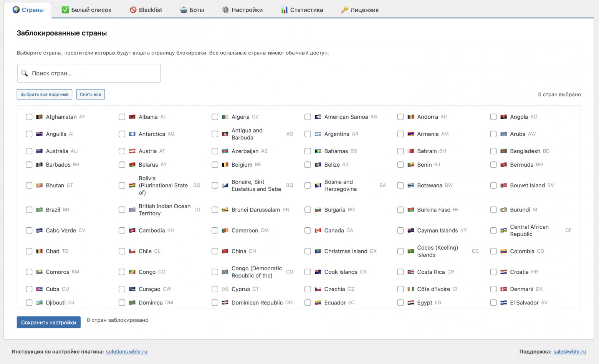Image resolution: width=599 pixels, height=364 pixels.
Task: Open the Настройки tab
Action: coord(242,10)
